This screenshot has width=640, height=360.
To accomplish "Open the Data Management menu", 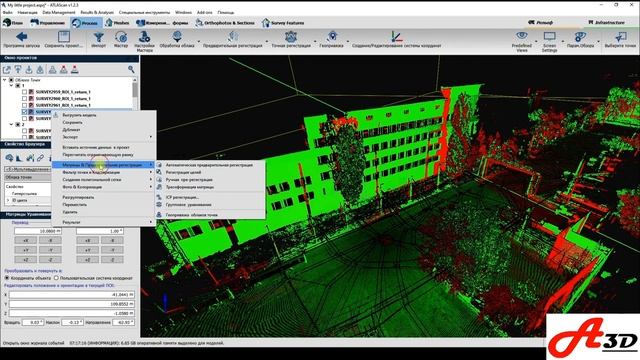I will pos(59,13).
